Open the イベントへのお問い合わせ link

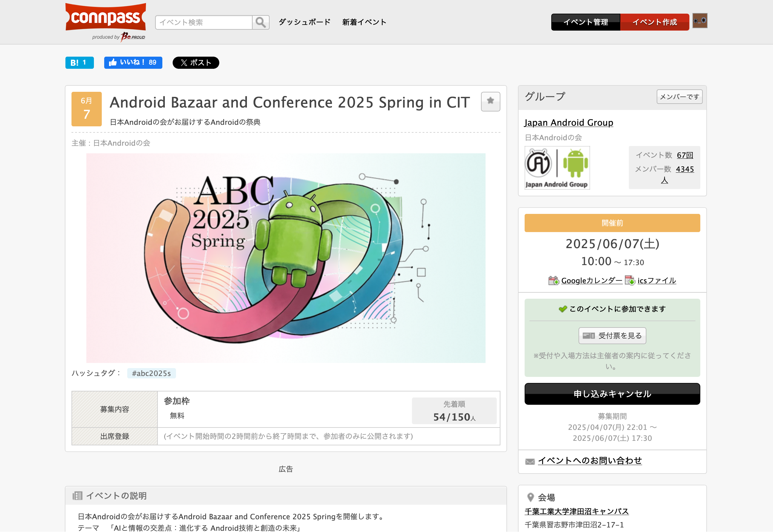tap(590, 461)
